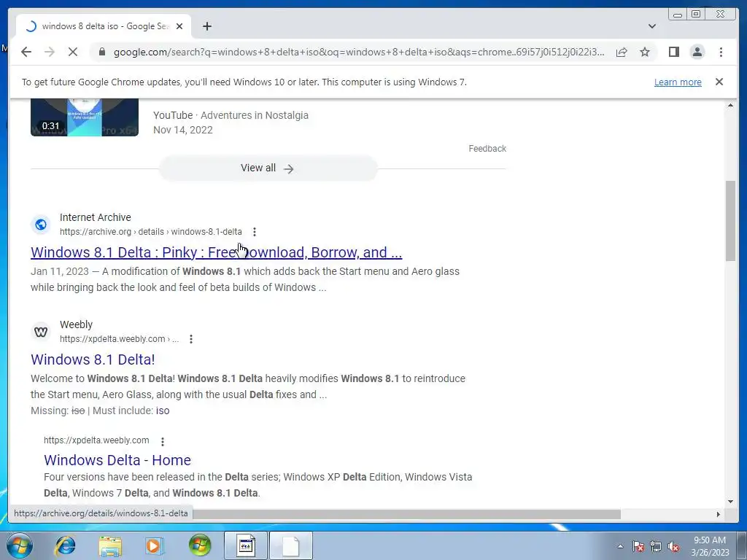This screenshot has width=747, height=560.
Task: Click the Feedback link
Action: tap(487, 149)
